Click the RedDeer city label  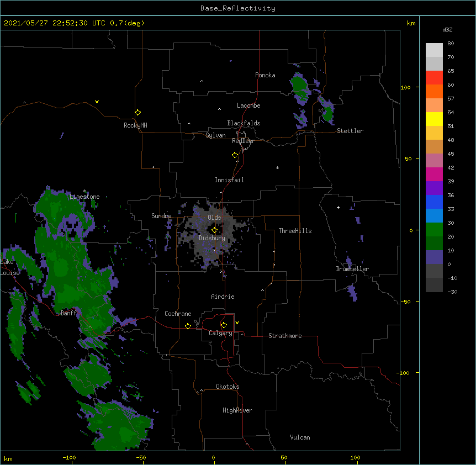click(243, 141)
